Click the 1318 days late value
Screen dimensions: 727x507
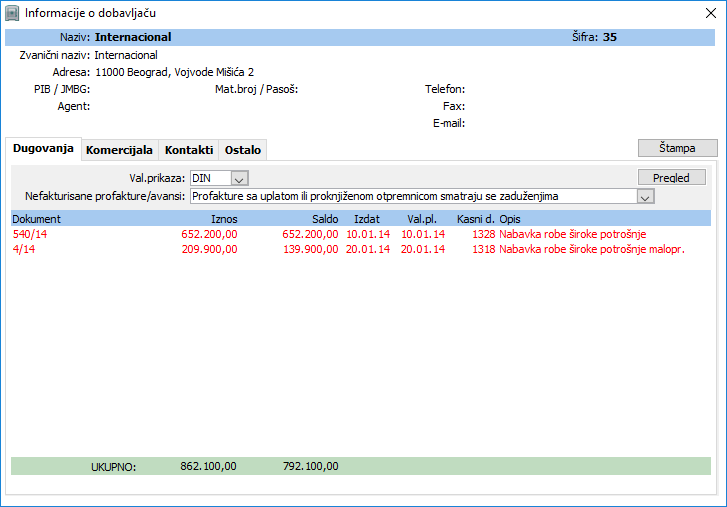[x=484, y=249]
